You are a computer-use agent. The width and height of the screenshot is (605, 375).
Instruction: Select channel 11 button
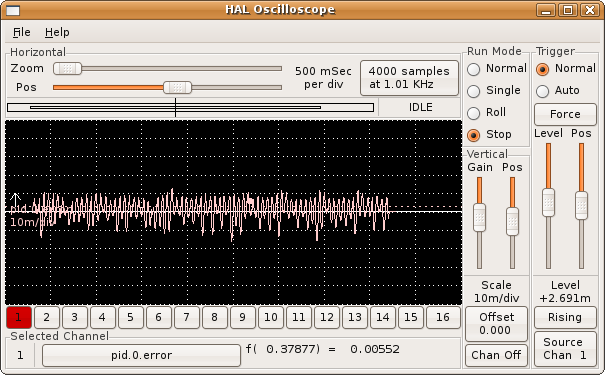point(299,318)
